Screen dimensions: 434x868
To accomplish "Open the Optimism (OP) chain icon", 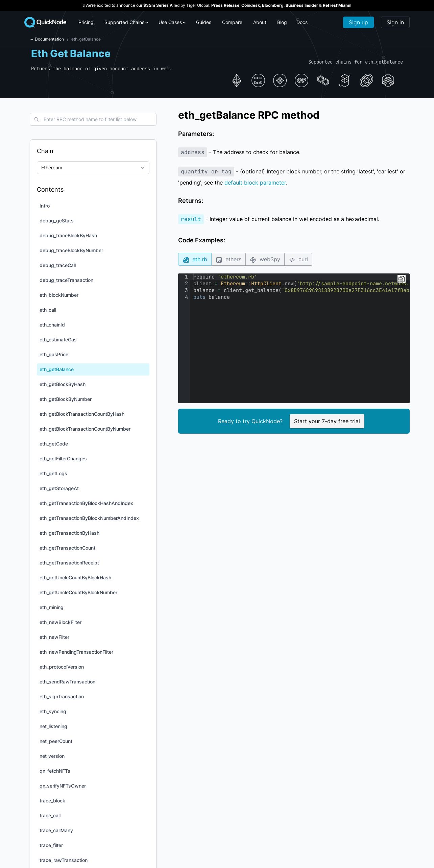I will (x=302, y=80).
